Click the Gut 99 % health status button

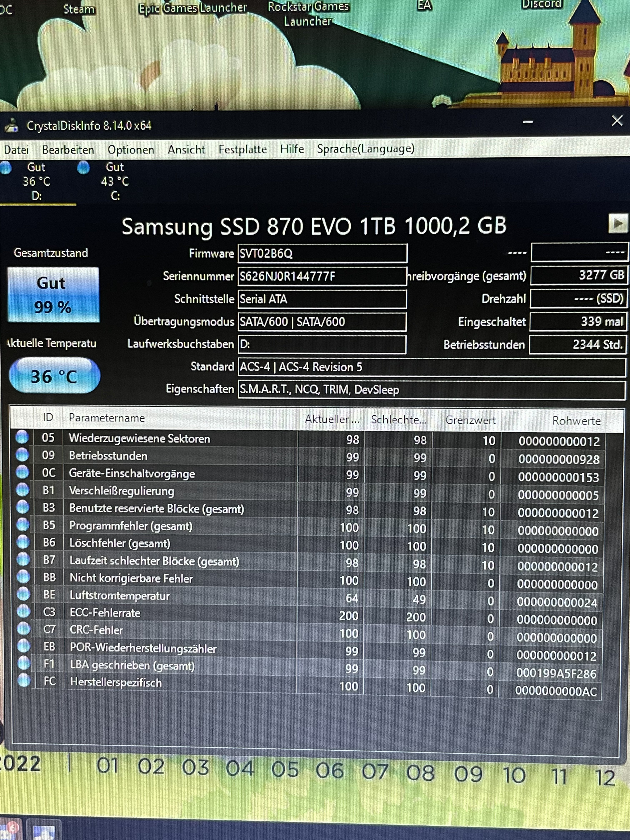[53, 295]
